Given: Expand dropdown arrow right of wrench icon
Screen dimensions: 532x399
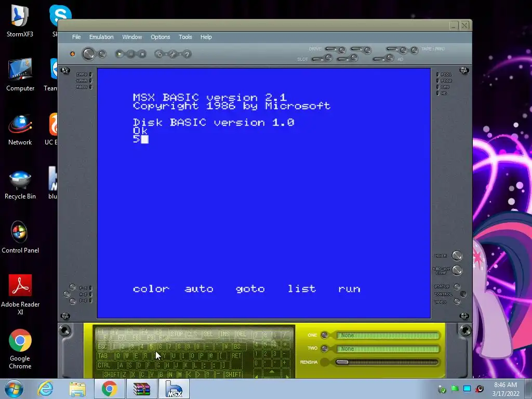Looking at the screenshot, I should click(x=180, y=54).
